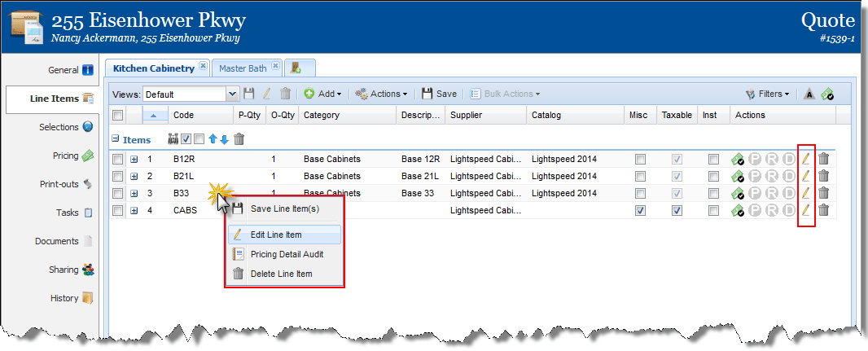The height and width of the screenshot is (351, 868).
Task: Click the pencil edit icon for row B33
Action: [x=806, y=193]
